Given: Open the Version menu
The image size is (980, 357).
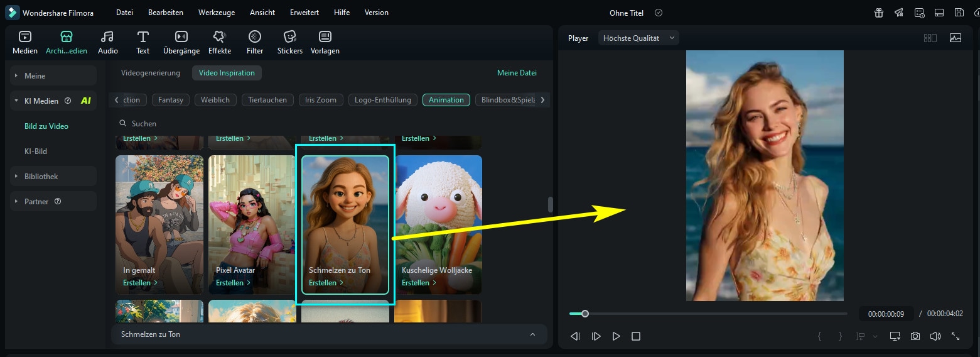Looking at the screenshot, I should click(x=376, y=13).
